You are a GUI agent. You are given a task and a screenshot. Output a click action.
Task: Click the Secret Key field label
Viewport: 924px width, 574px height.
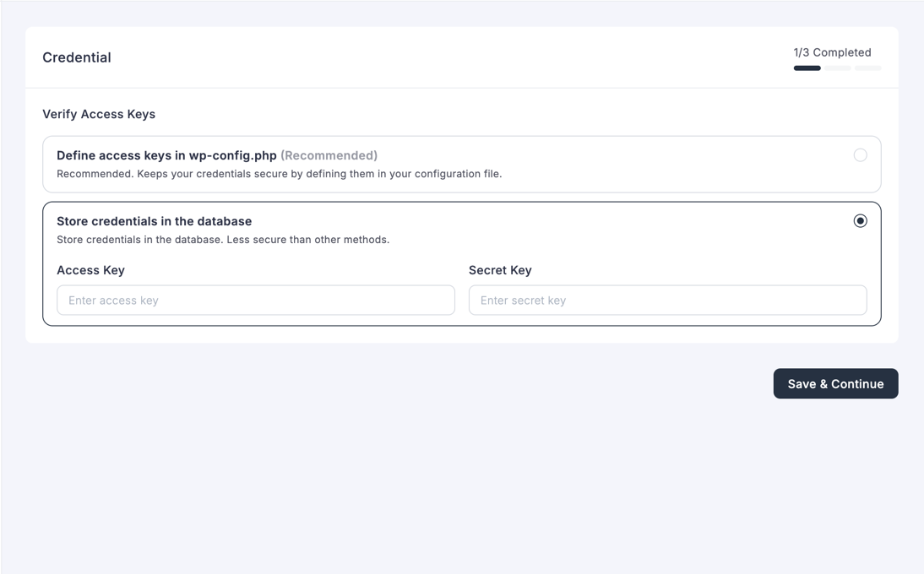point(500,270)
